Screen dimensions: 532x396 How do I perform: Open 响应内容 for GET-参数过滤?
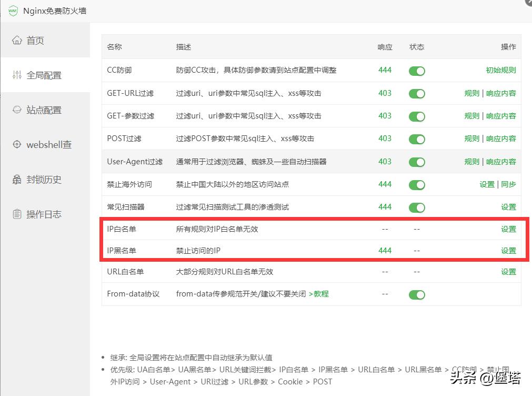coord(501,116)
